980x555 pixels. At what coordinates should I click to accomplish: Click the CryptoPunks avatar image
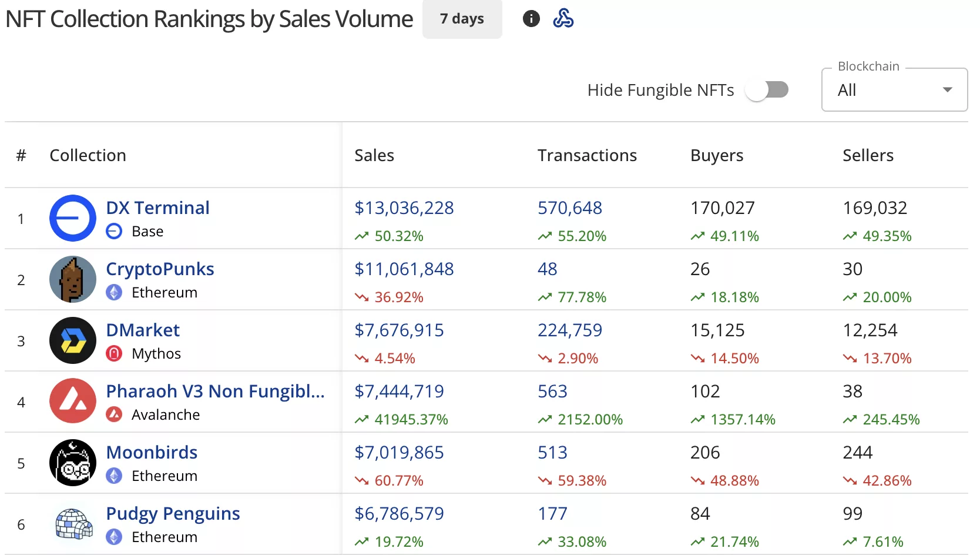pos(73,279)
